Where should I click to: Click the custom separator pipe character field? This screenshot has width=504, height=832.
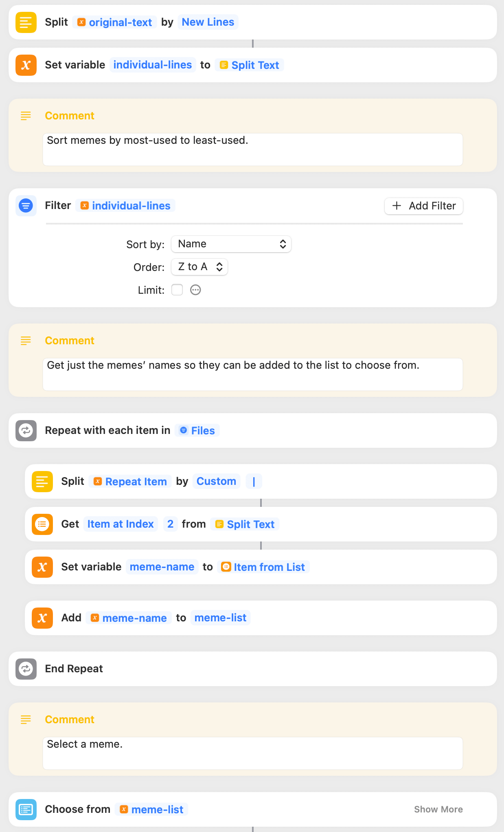point(254,482)
